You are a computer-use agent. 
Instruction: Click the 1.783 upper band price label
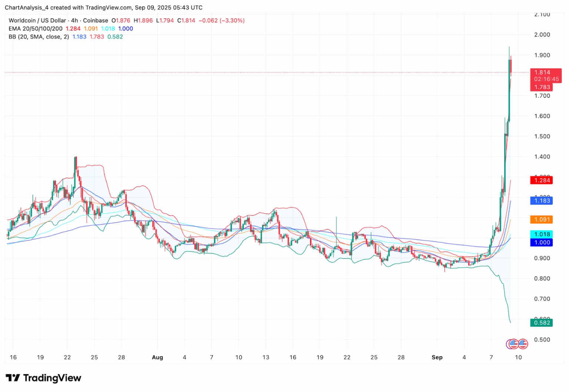[x=542, y=87]
